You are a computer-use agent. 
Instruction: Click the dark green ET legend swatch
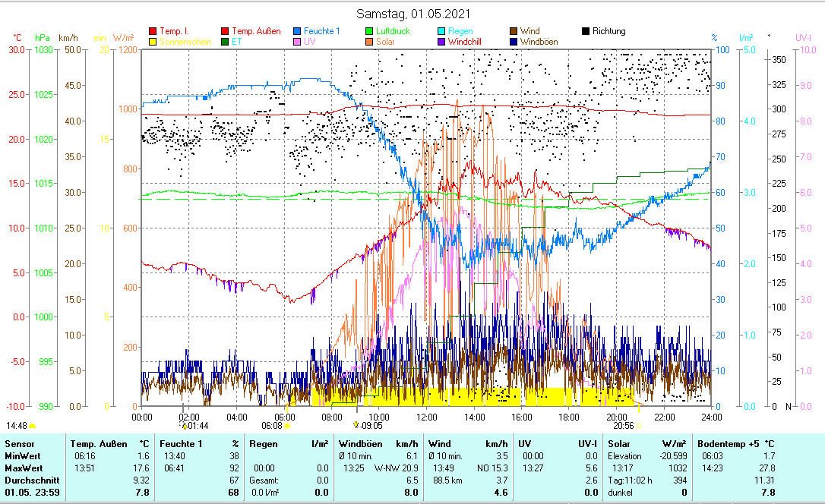click(225, 42)
